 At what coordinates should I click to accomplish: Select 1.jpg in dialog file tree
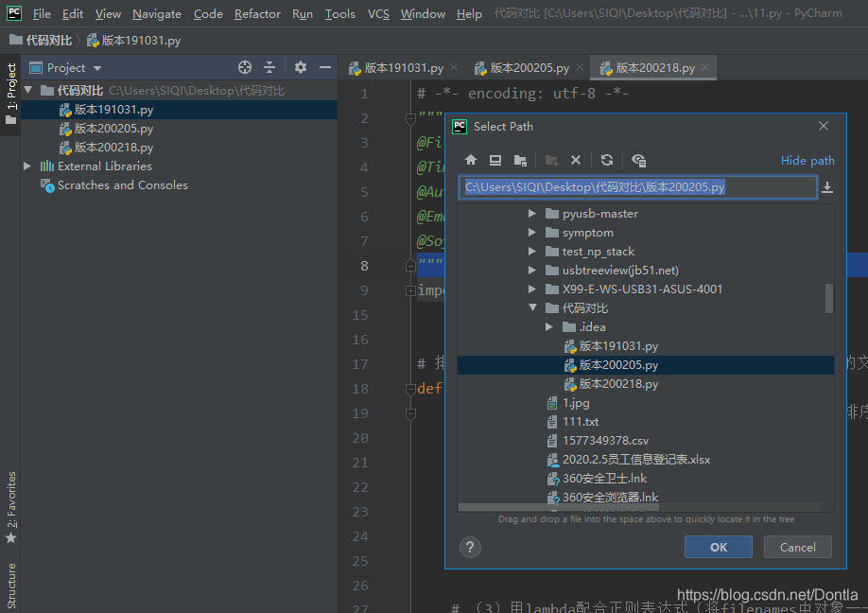click(x=576, y=403)
